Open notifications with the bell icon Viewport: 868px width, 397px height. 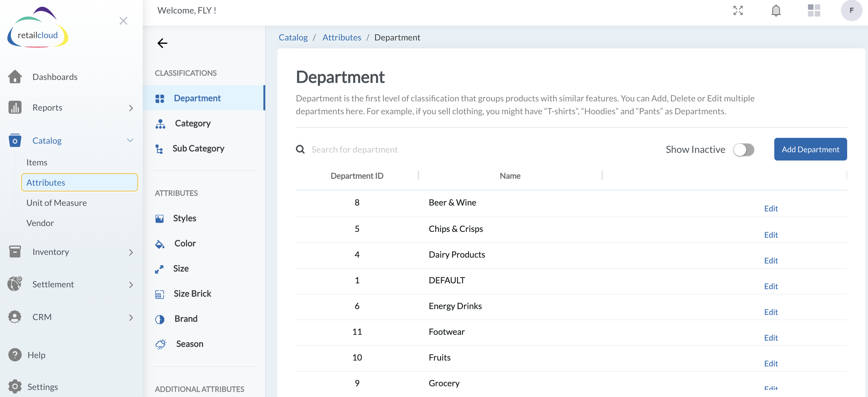tap(776, 10)
